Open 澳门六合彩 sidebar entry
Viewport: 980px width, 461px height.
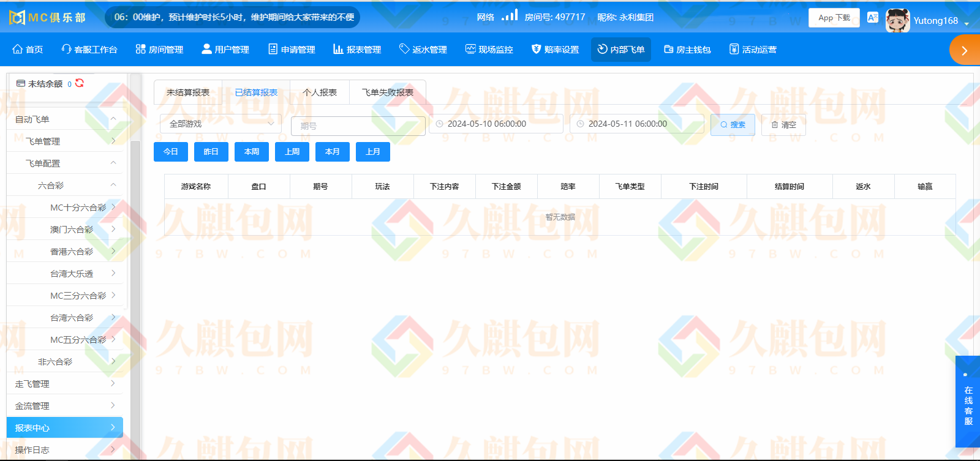coord(65,229)
